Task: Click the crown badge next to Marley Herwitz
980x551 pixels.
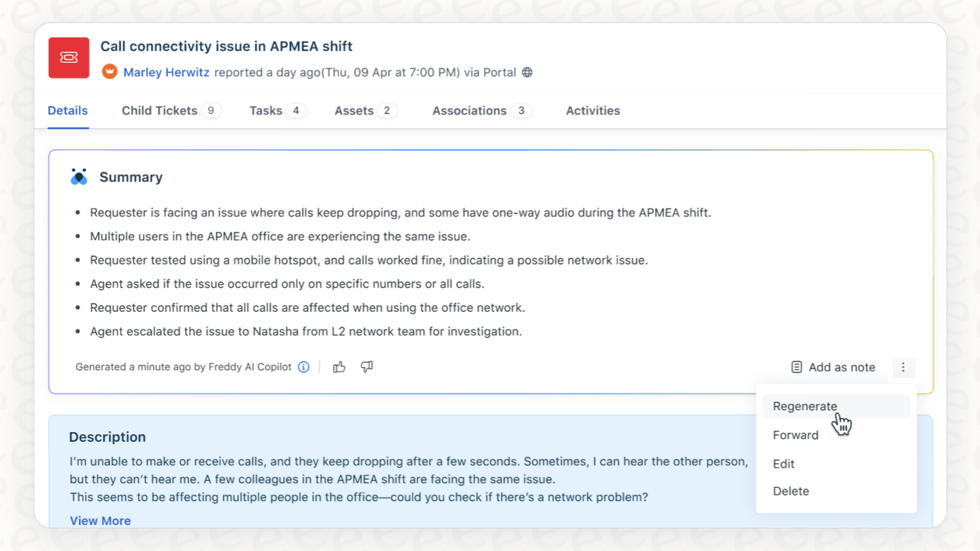Action: coord(110,72)
